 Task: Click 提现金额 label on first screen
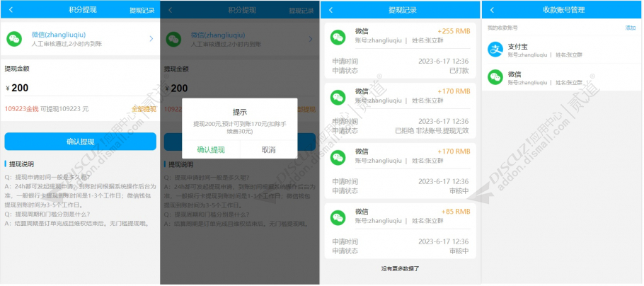click(x=17, y=69)
